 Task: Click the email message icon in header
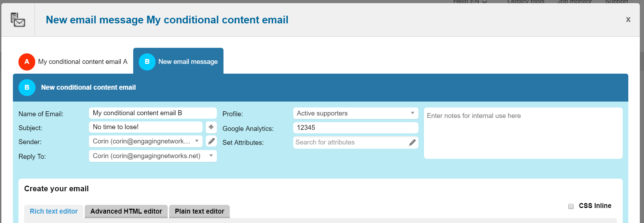click(x=18, y=20)
